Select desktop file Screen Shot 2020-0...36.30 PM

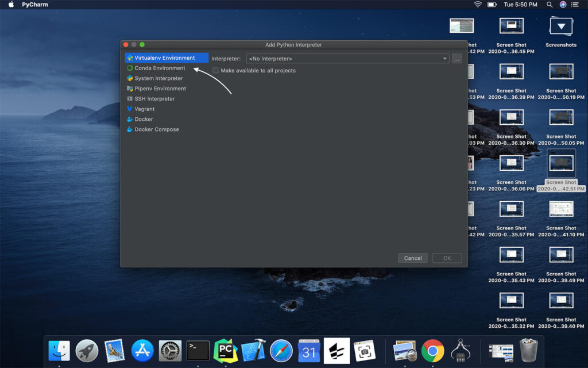point(511,118)
